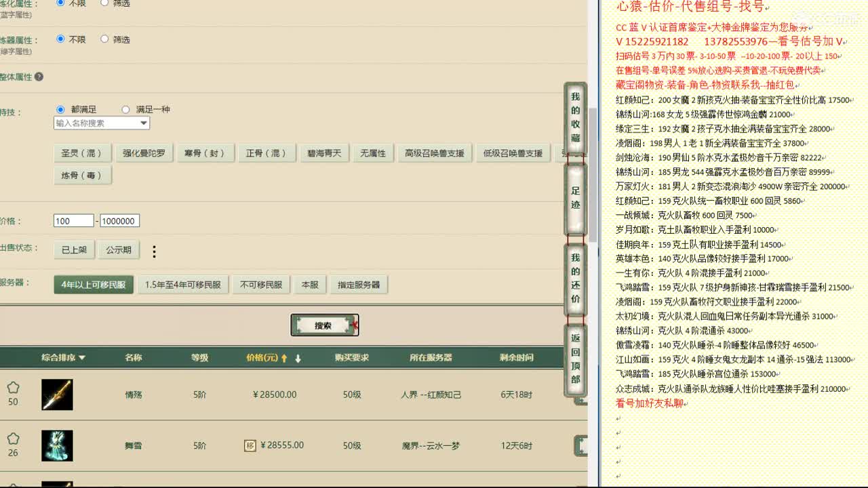Click remaining time 12天6时

point(516,445)
